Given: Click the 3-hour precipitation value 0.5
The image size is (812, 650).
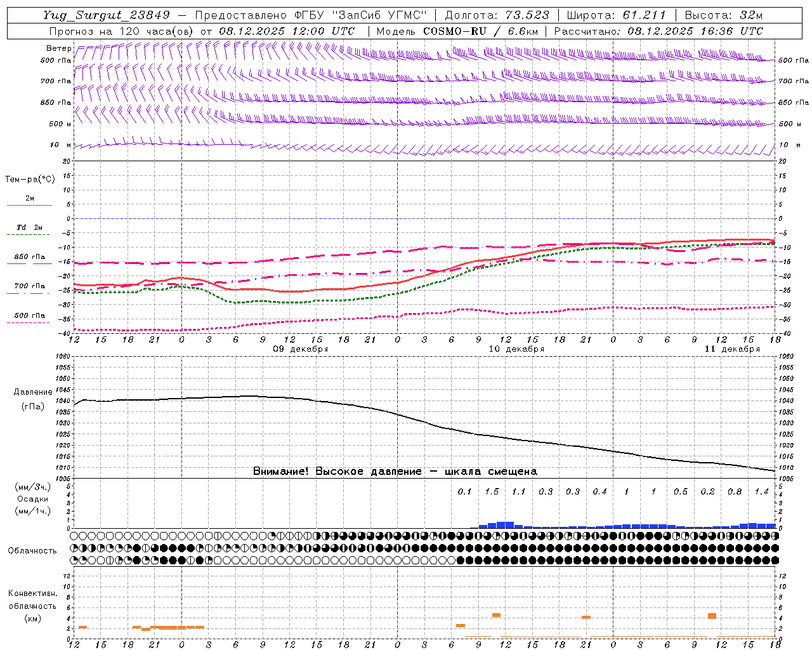Looking at the screenshot, I should tap(681, 492).
